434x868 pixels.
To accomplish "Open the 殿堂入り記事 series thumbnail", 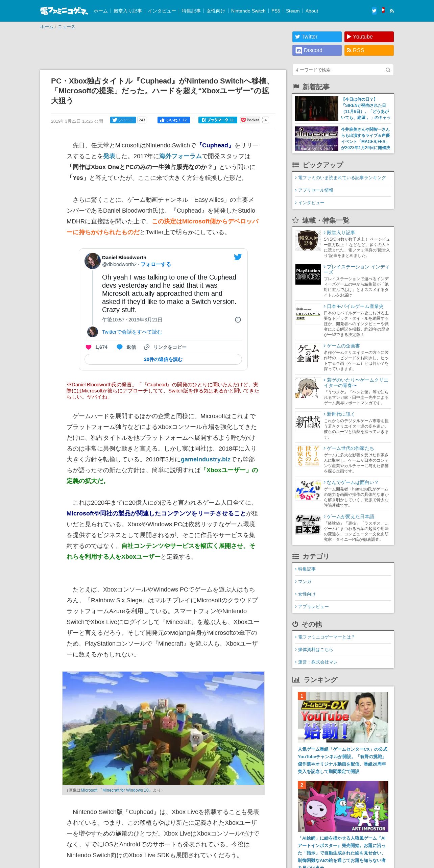I will click(x=308, y=240).
